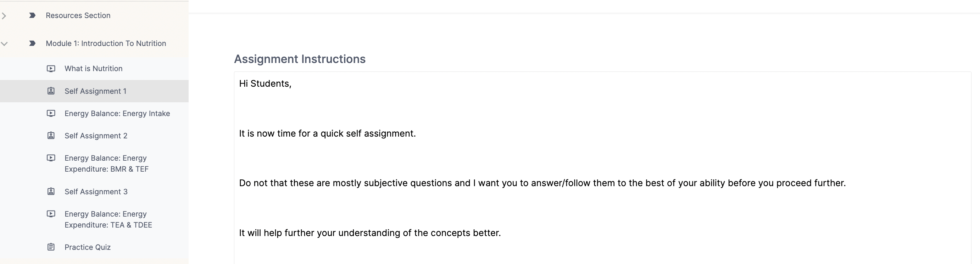980x264 pixels.
Task: Click the tag icon beside Module 1
Action: (x=32, y=43)
